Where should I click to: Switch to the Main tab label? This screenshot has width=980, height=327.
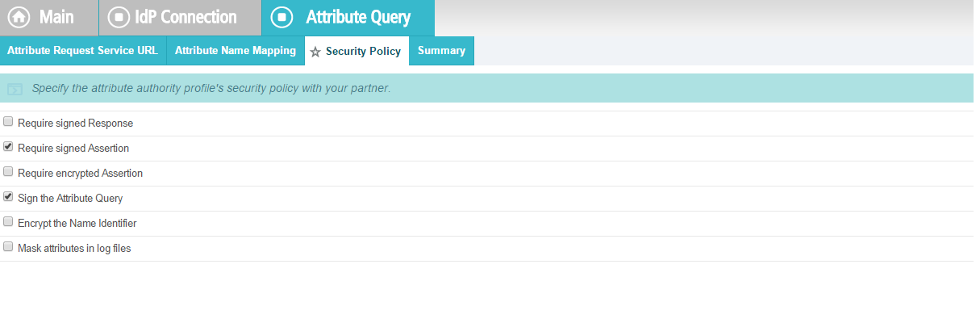[56, 17]
